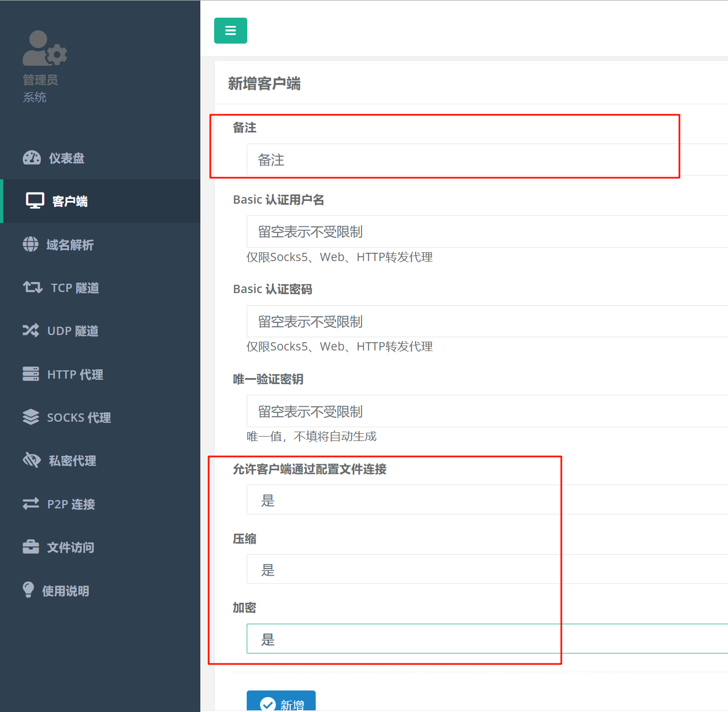Click the lightbulb icon for 使用说明

coord(28,589)
